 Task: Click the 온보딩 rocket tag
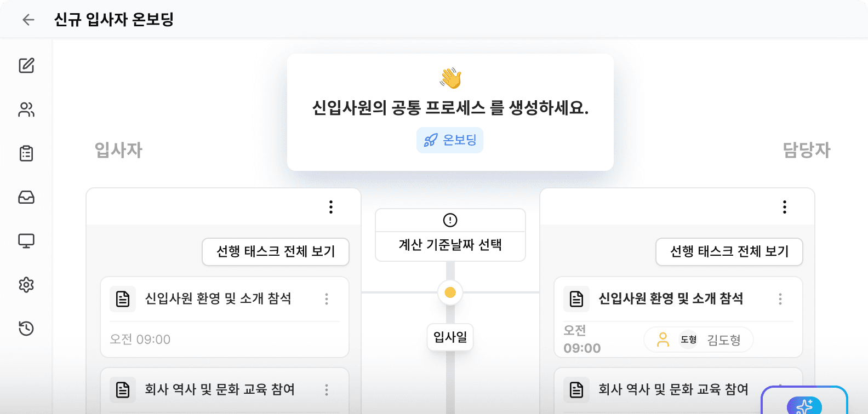point(450,140)
